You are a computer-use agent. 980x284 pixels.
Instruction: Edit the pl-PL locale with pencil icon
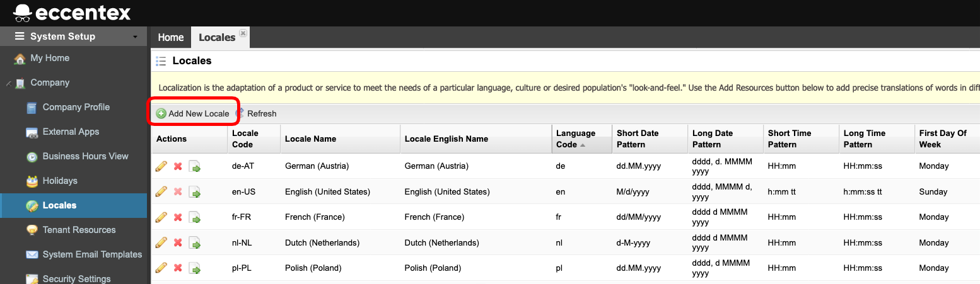pyautogui.click(x=161, y=268)
